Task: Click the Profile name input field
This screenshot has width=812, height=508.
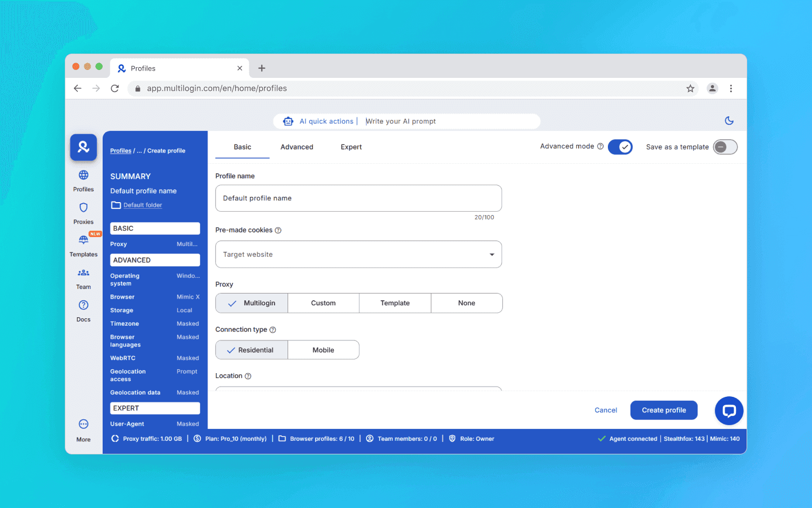Action: [x=359, y=198]
